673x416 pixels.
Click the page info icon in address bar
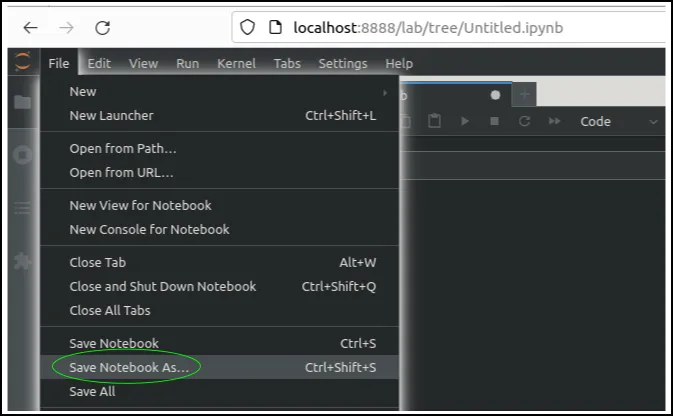click(x=275, y=27)
